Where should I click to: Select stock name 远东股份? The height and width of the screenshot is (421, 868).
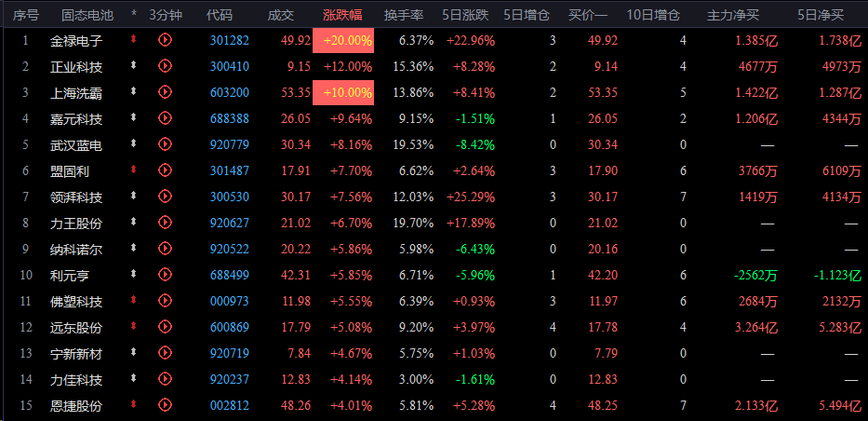click(76, 327)
